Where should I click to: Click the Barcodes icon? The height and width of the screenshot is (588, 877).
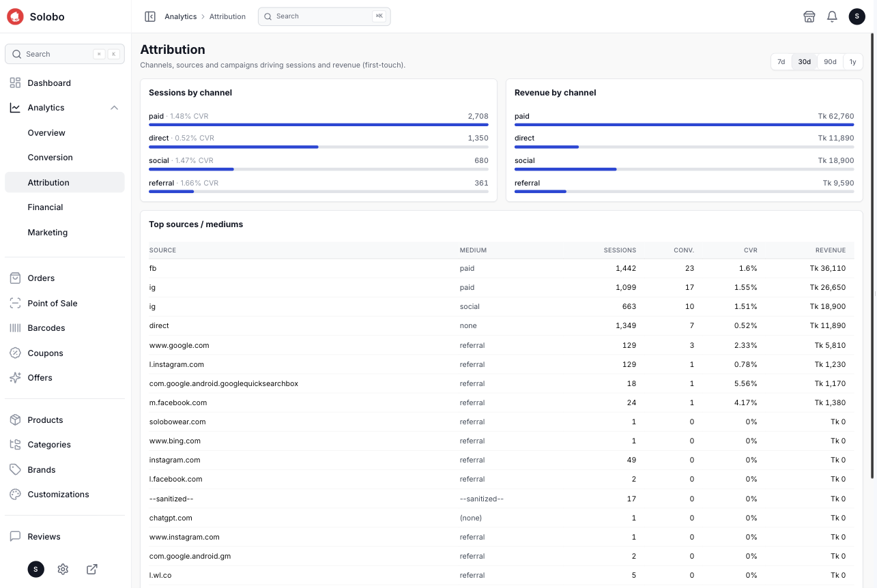(15, 328)
